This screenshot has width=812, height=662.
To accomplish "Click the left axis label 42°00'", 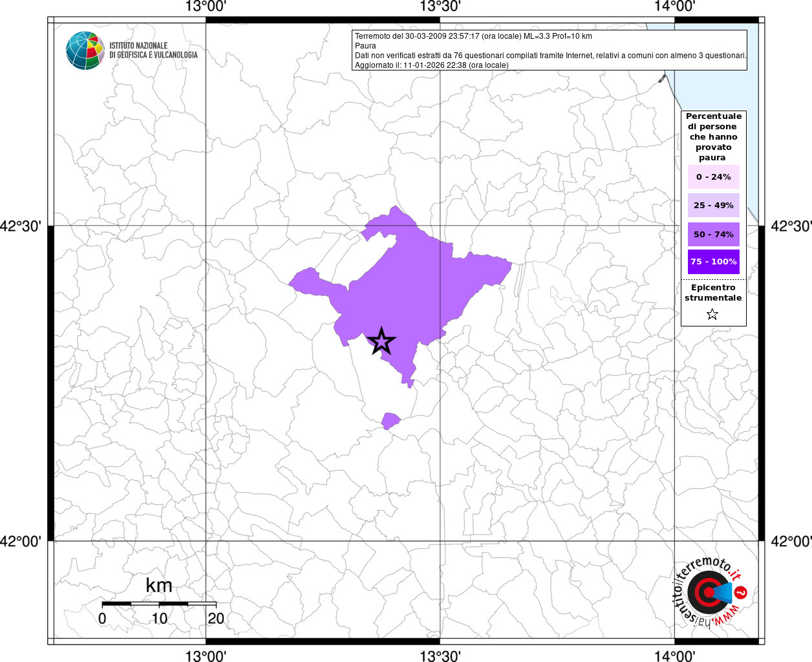I will 21,541.
